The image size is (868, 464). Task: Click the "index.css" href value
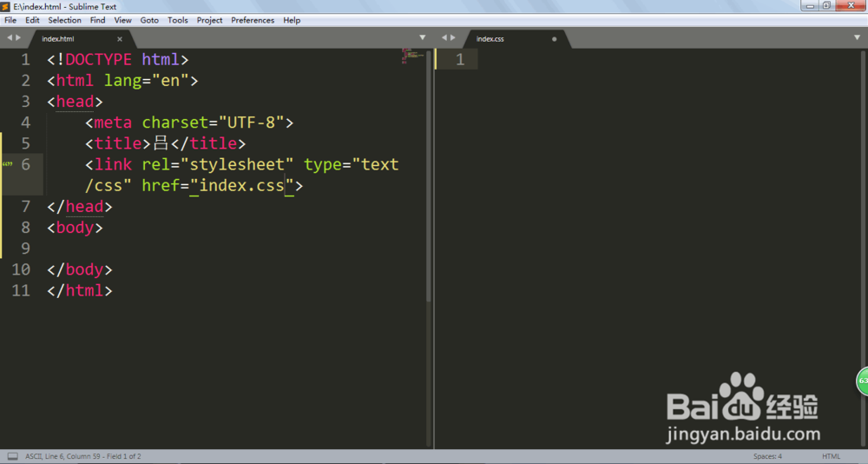[242, 186]
